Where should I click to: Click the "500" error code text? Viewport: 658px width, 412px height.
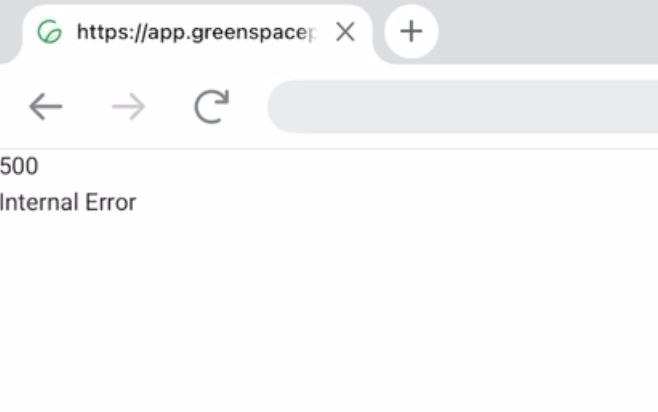click(19, 166)
